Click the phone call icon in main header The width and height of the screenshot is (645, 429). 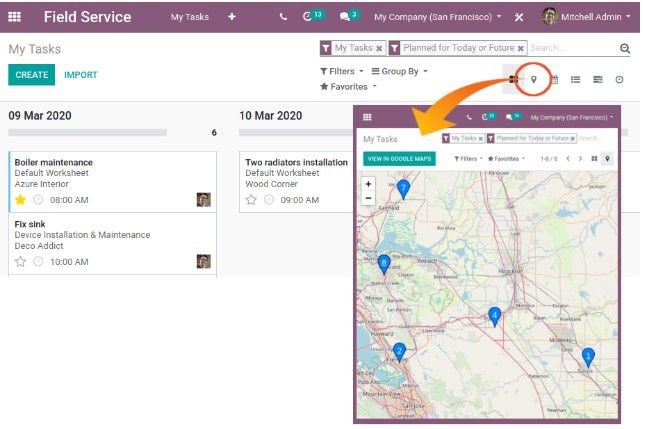point(283,17)
